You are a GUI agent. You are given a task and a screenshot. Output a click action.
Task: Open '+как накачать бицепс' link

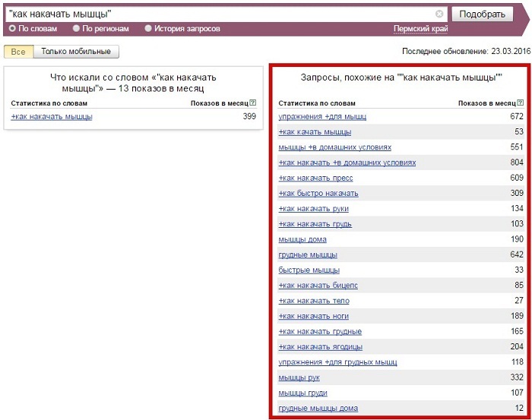[318, 286]
